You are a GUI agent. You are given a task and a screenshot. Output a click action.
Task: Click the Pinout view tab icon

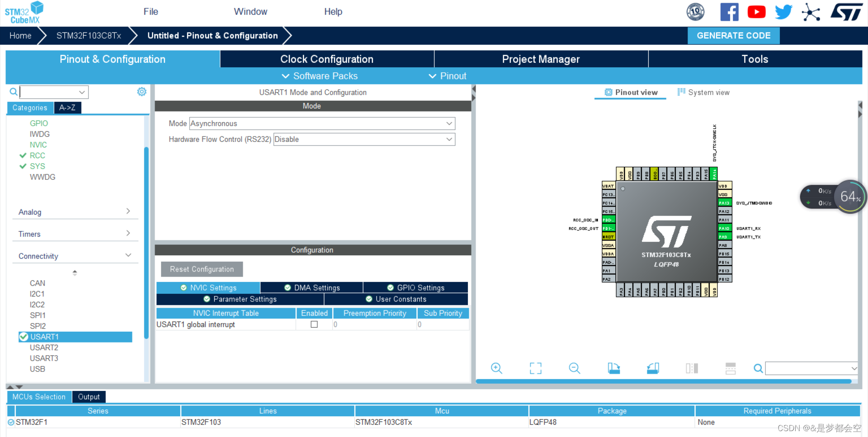(x=609, y=92)
